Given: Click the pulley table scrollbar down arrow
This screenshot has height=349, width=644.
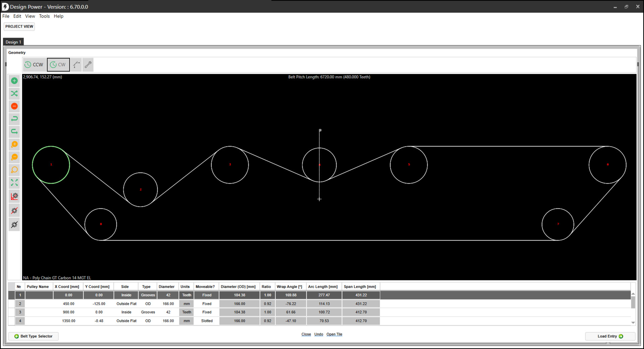Looking at the screenshot, I should tap(633, 323).
